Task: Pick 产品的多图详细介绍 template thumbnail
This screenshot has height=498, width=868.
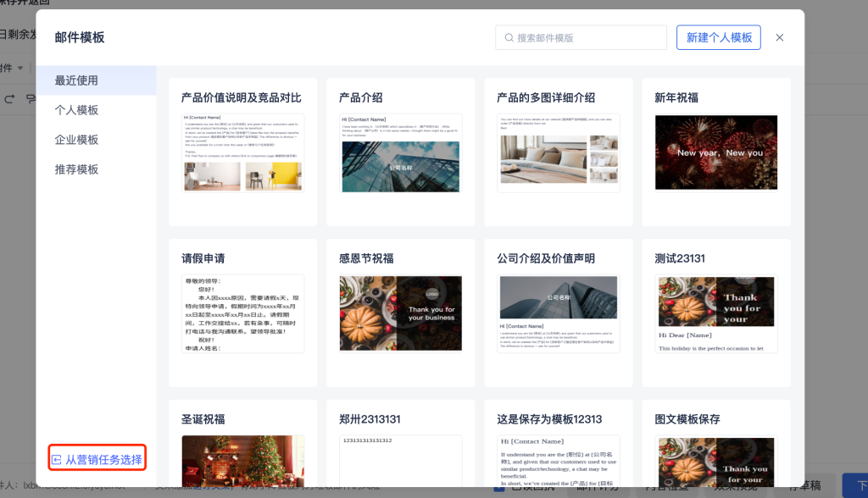Action: pyautogui.click(x=559, y=153)
